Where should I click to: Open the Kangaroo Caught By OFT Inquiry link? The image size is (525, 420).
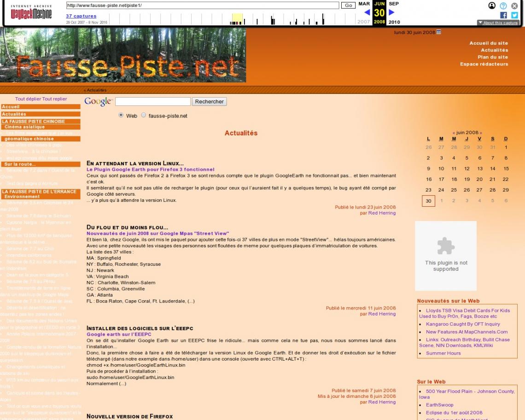click(x=463, y=324)
